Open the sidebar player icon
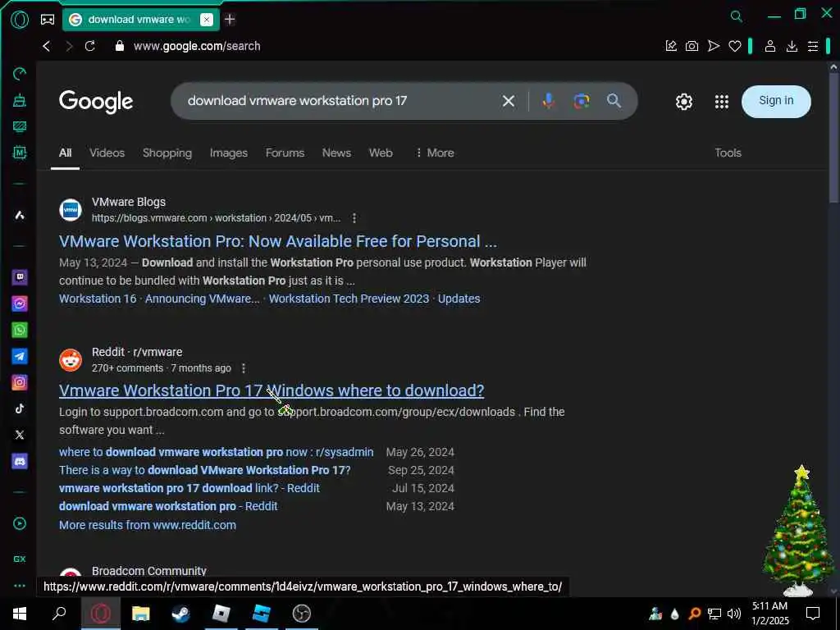The image size is (840, 630). pos(20,523)
